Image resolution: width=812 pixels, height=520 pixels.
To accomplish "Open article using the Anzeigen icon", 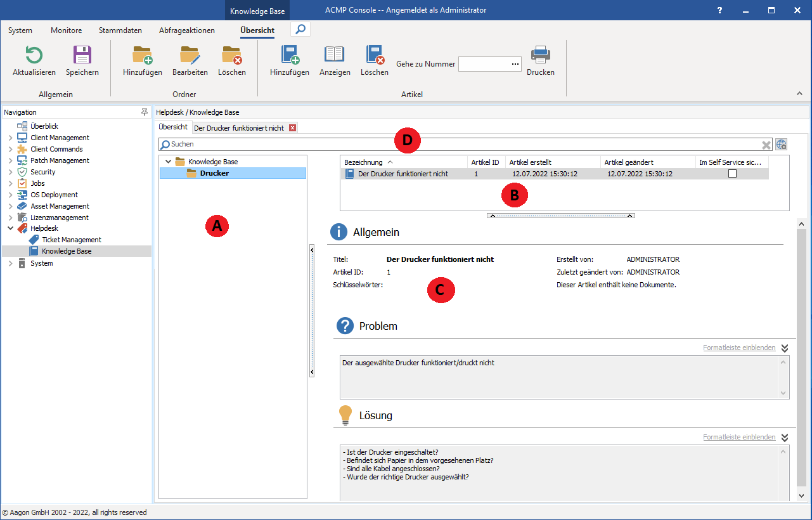I will pyautogui.click(x=335, y=55).
